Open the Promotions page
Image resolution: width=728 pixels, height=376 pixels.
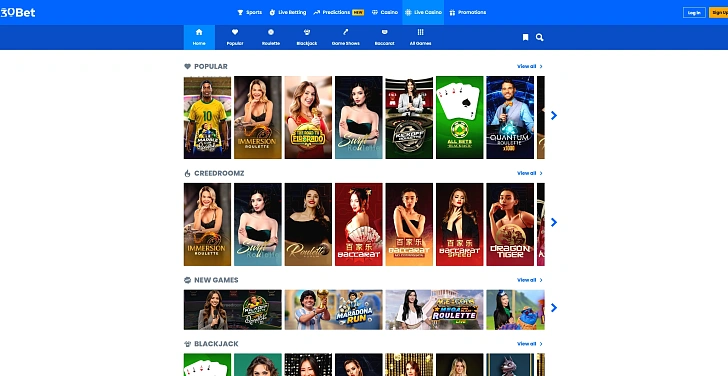coord(468,13)
